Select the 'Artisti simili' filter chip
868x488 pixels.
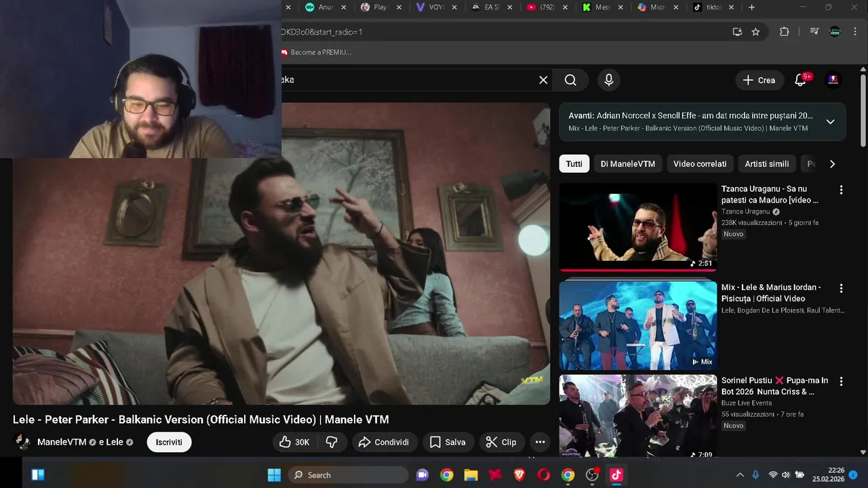[x=767, y=164]
